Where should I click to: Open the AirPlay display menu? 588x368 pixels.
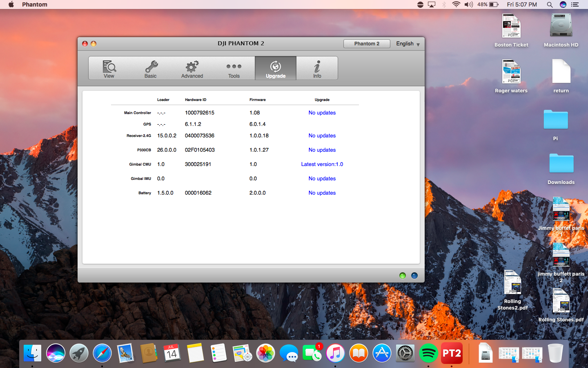432,4
